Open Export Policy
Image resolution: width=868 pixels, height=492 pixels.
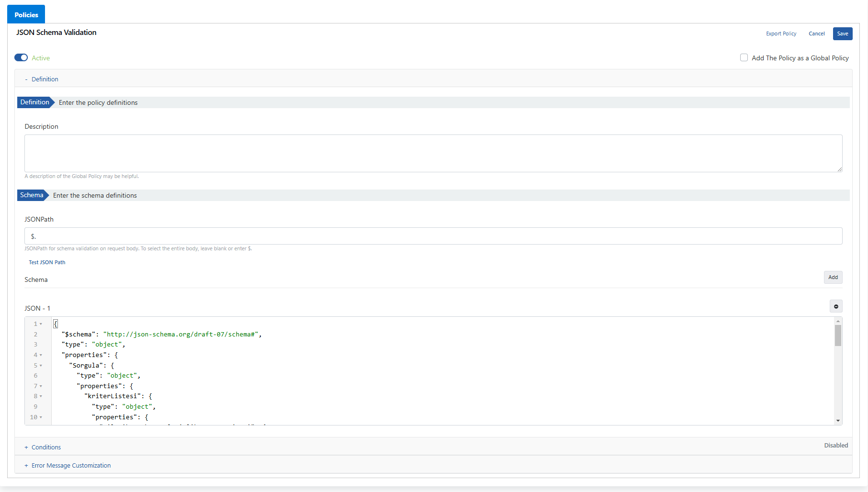click(x=781, y=34)
